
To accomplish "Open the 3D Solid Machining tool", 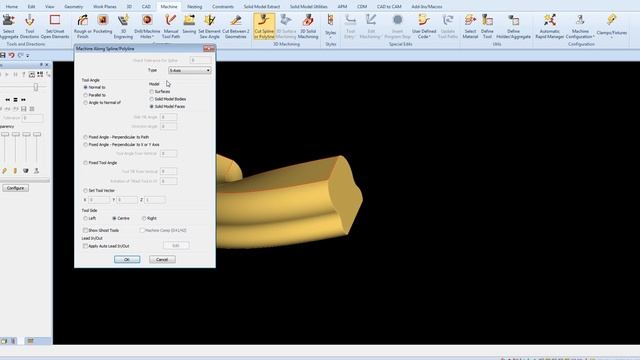I will 308,26.
